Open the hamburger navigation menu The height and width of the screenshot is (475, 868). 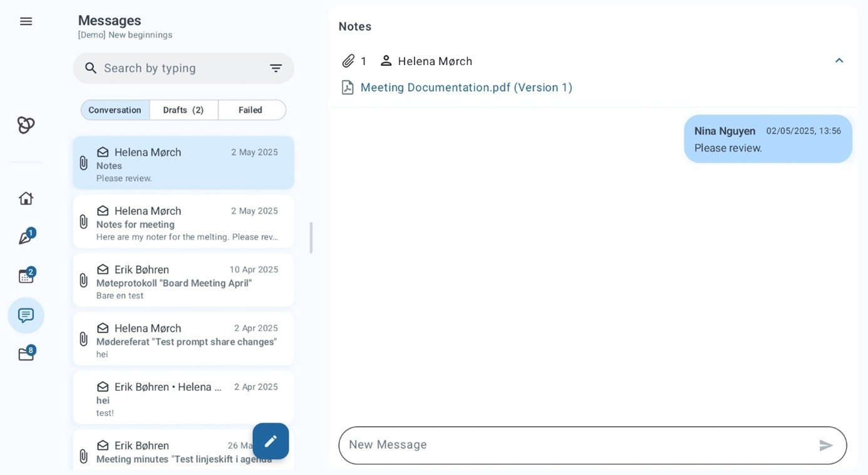[x=26, y=21]
